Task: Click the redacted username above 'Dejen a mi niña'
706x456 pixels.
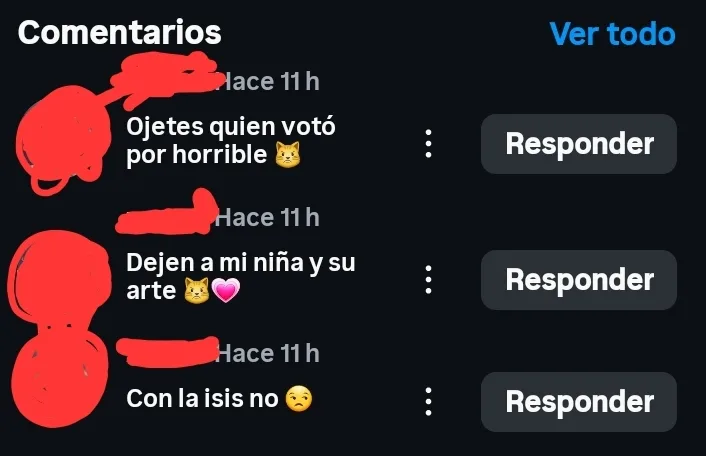Action: tap(167, 216)
